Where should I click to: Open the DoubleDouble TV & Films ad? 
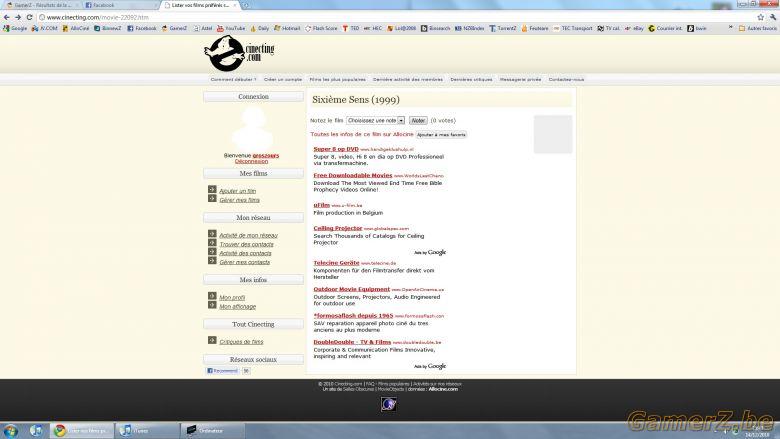(352, 342)
